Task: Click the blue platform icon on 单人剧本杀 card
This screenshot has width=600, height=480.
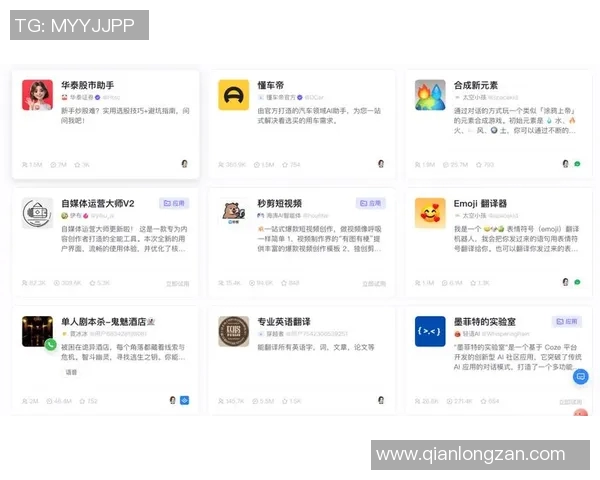Action: click(184, 400)
